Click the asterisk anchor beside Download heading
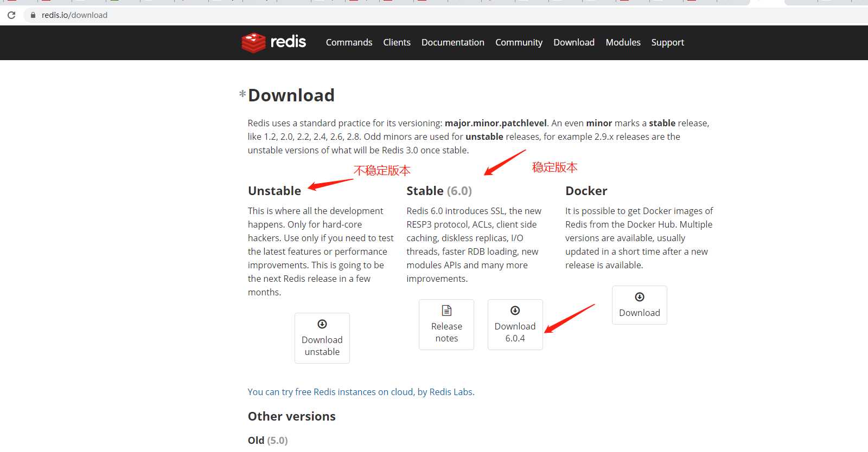The image size is (868, 452). coord(242,94)
